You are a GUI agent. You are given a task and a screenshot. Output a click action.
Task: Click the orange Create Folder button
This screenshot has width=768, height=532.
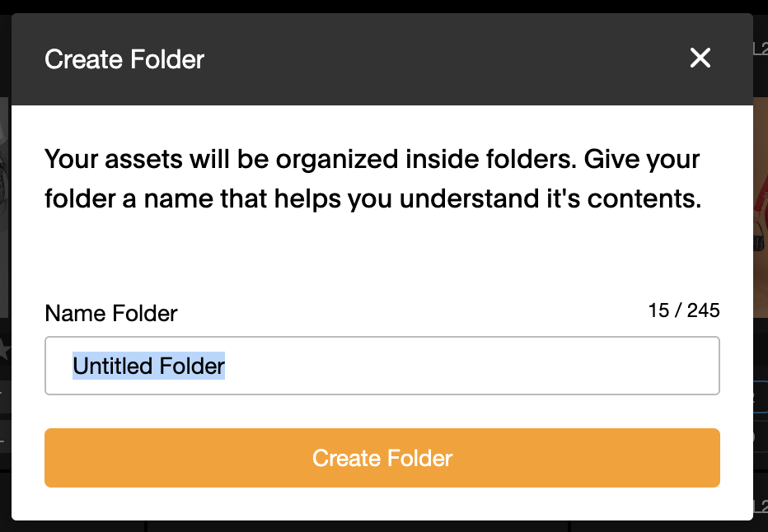[x=382, y=458]
